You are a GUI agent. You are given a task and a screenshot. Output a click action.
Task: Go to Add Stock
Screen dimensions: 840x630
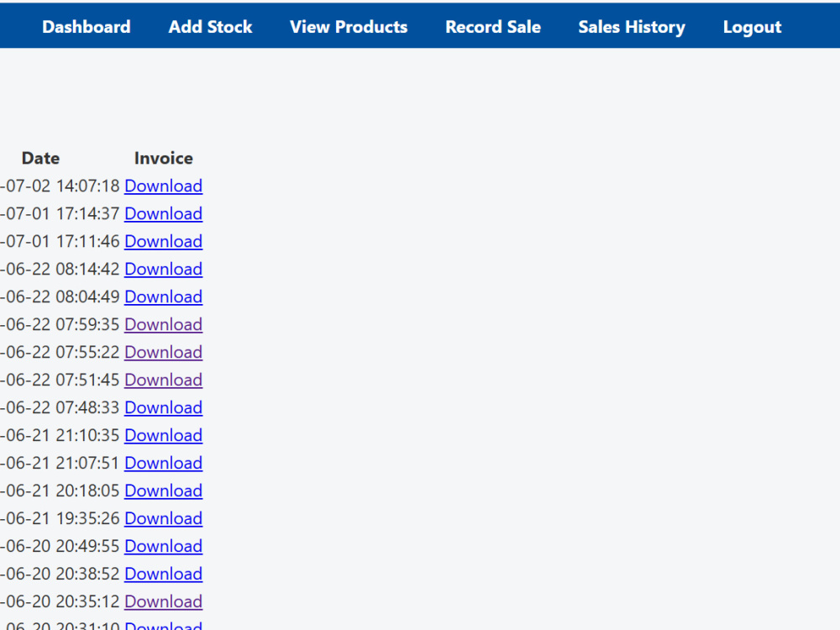pos(210,27)
